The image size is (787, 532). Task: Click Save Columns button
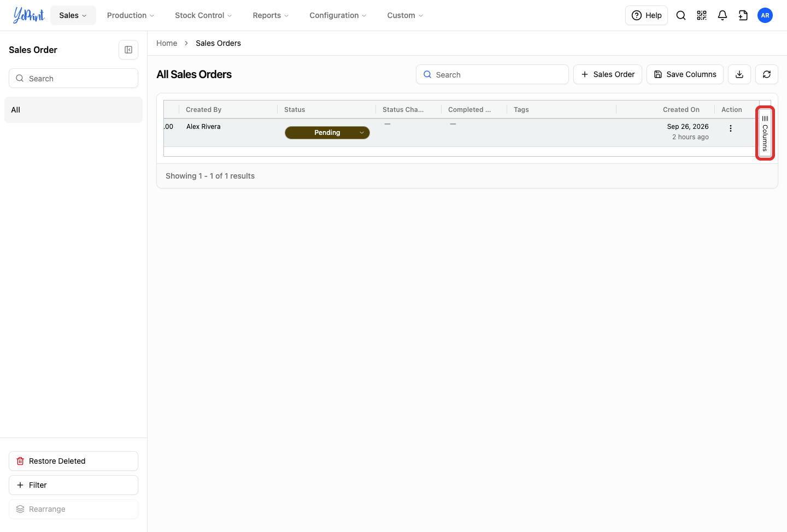[x=685, y=74]
